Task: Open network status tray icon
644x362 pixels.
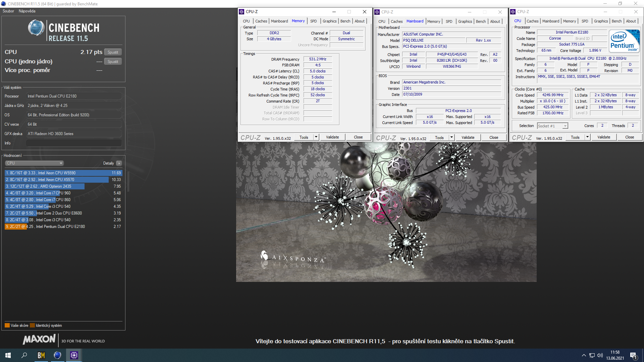Action: point(592,355)
